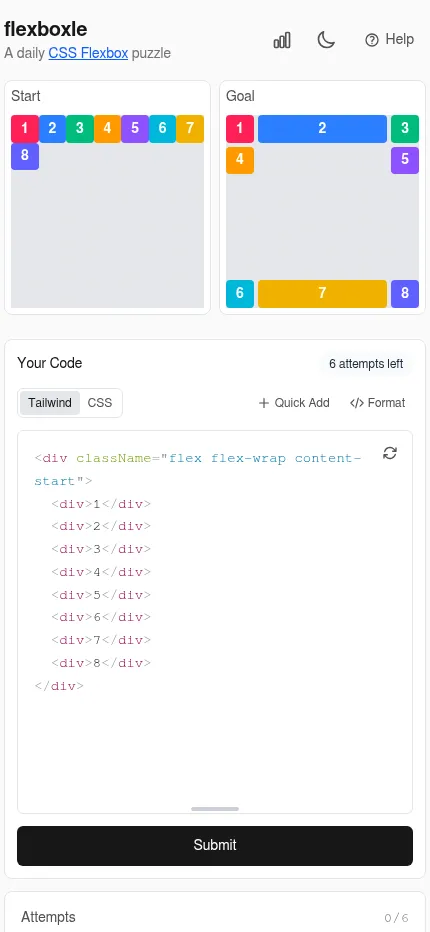
Task: Open the Help dialog
Action: point(390,40)
